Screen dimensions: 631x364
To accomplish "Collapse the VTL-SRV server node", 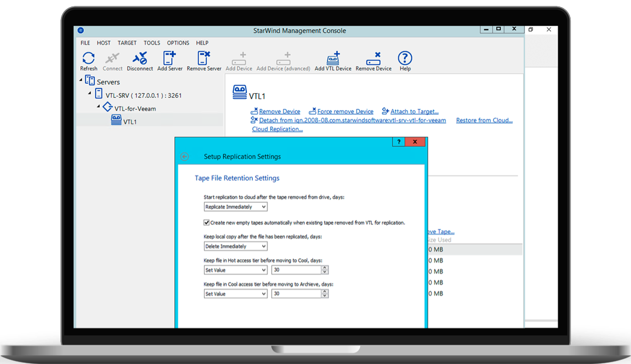I will (x=90, y=93).
